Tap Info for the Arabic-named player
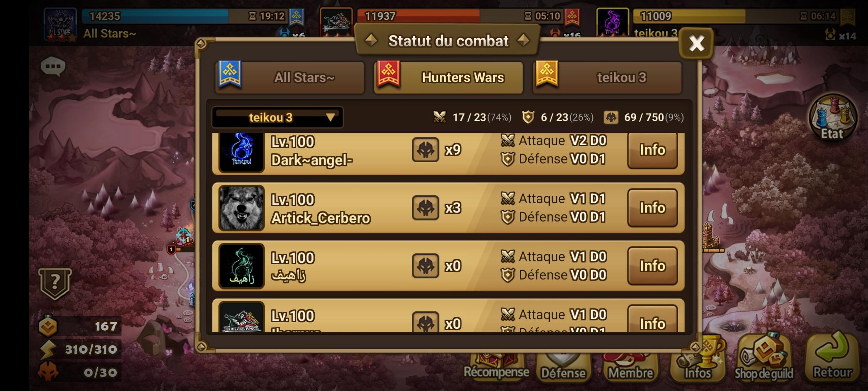The height and width of the screenshot is (391, 868). pos(652,266)
